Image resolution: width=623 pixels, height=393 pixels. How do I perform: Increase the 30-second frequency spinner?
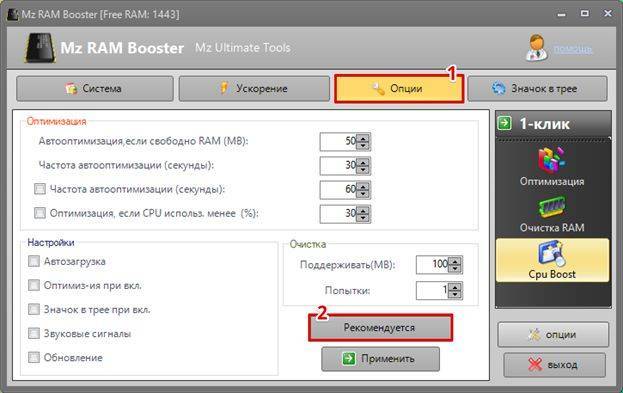pyautogui.click(x=363, y=162)
